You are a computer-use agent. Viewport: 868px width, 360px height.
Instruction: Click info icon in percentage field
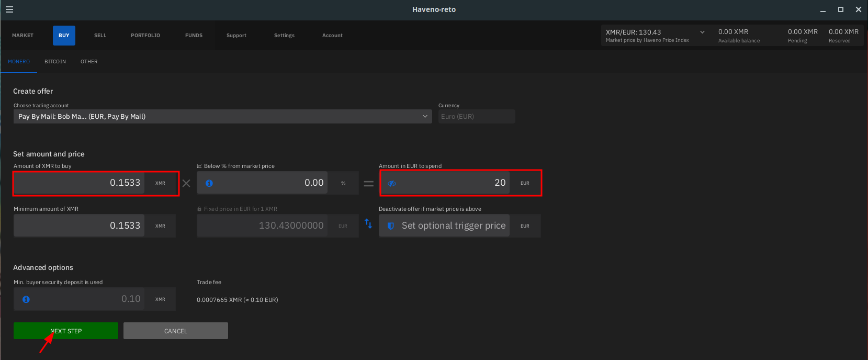[x=209, y=183]
